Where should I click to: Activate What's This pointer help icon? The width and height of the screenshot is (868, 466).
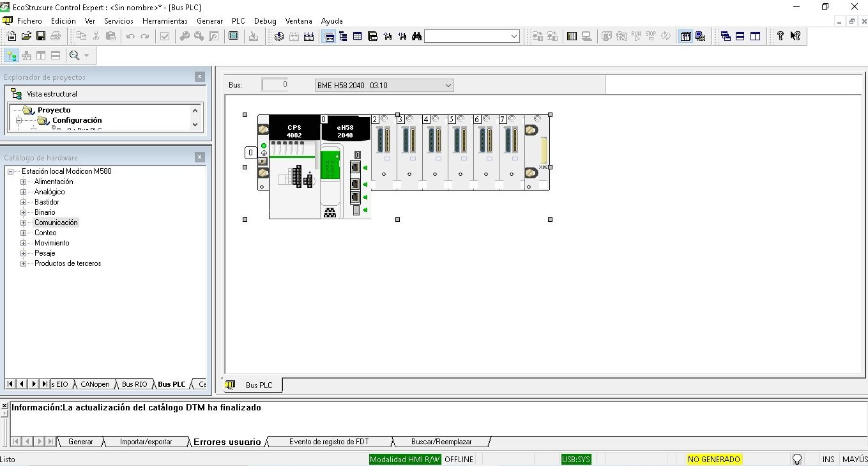pos(795,36)
